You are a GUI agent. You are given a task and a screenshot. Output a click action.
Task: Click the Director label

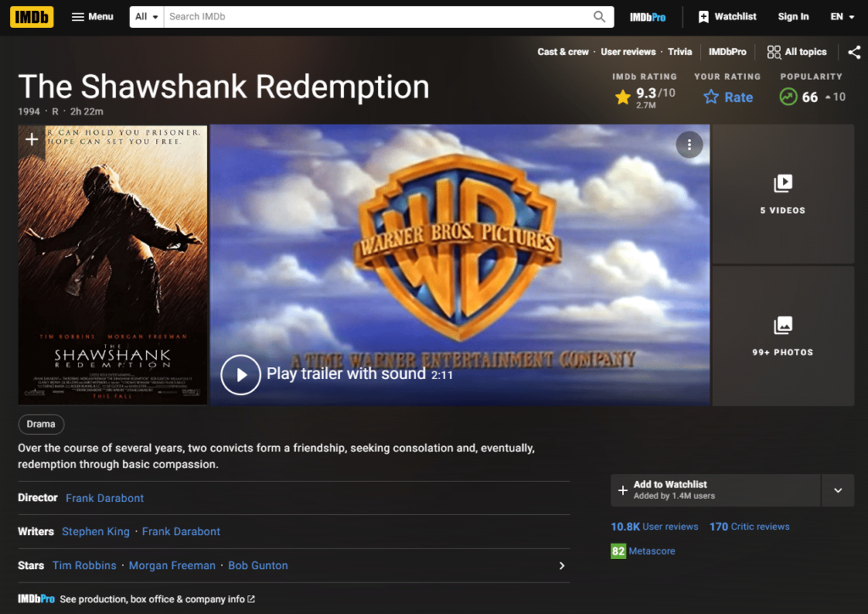point(37,498)
